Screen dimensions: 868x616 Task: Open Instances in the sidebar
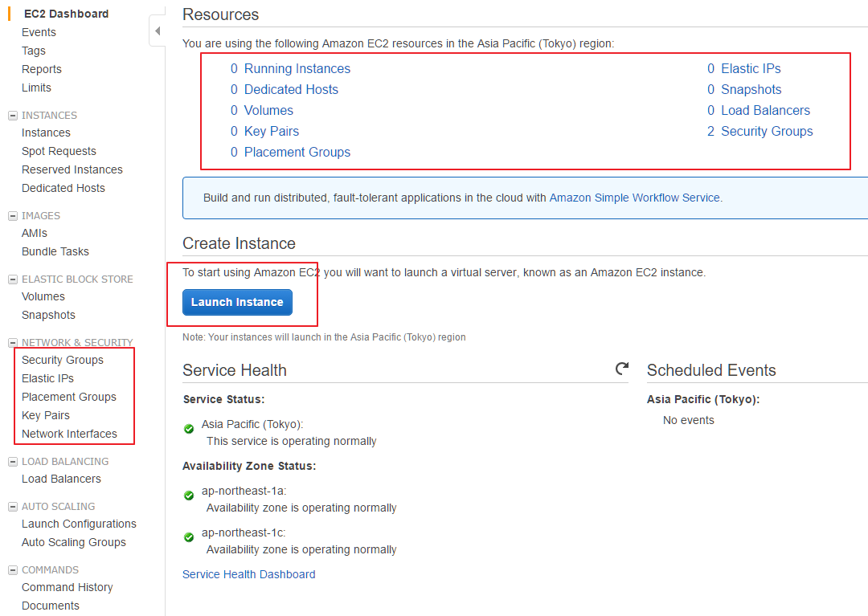coord(46,133)
